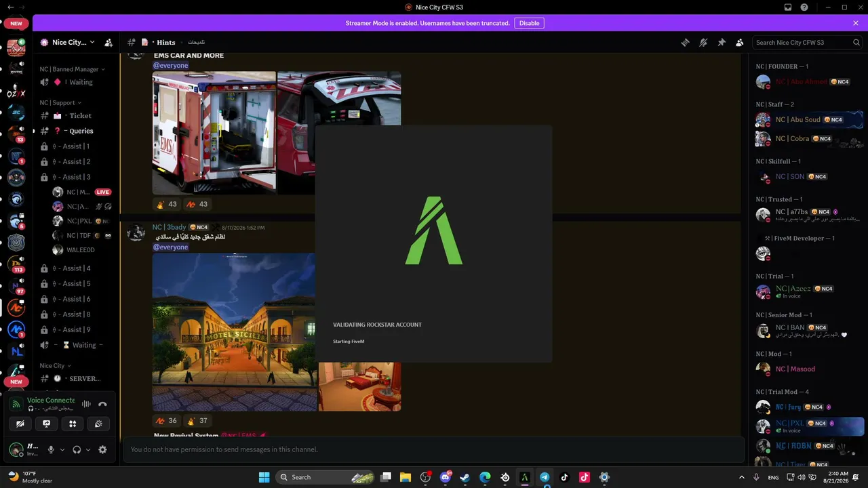Open Microsoft Edge from taskbar
The image size is (868, 488).
[x=485, y=477]
